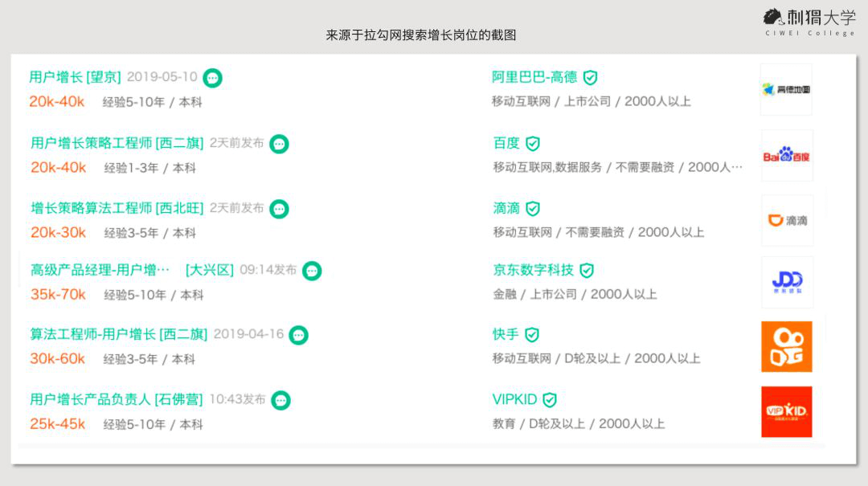Viewport: 868px width, 486px height.
Task: Open company link 滴滴
Action: (506, 208)
